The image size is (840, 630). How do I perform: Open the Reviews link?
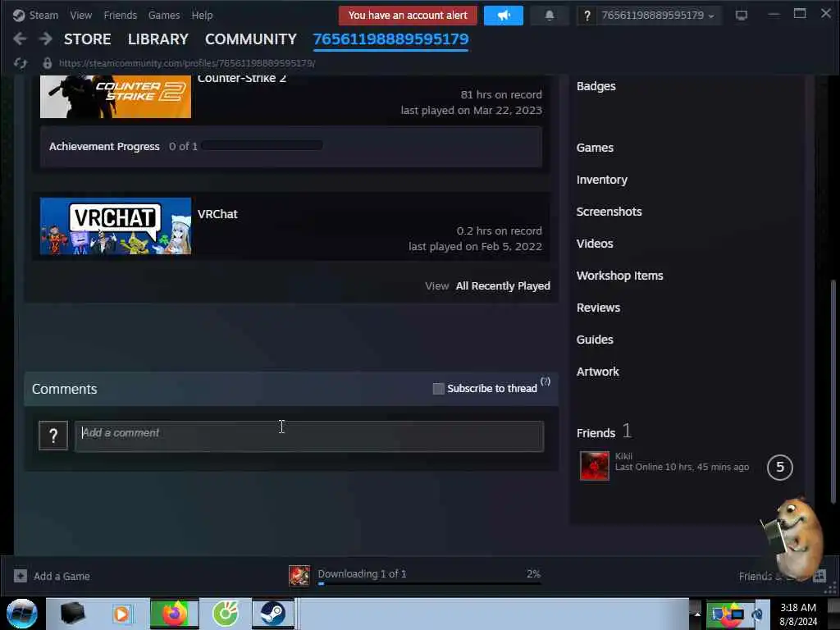(x=598, y=308)
